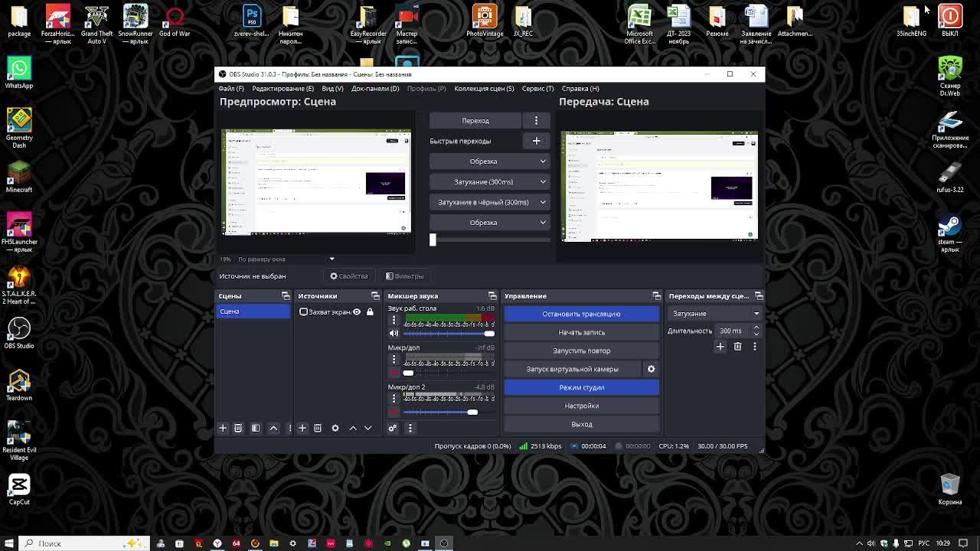The height and width of the screenshot is (551, 980).
Task: Open scene filters icon in Scenes dock
Action: [x=256, y=428]
